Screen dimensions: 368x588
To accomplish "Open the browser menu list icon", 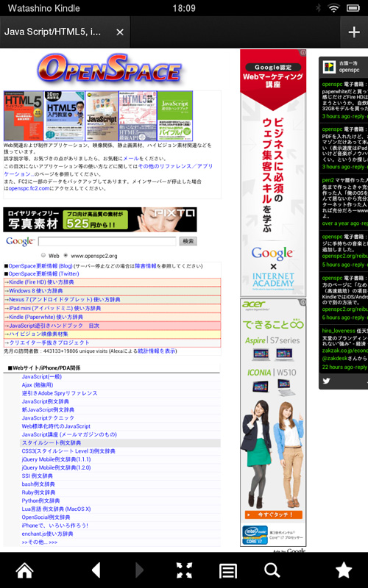I will click(228, 571).
